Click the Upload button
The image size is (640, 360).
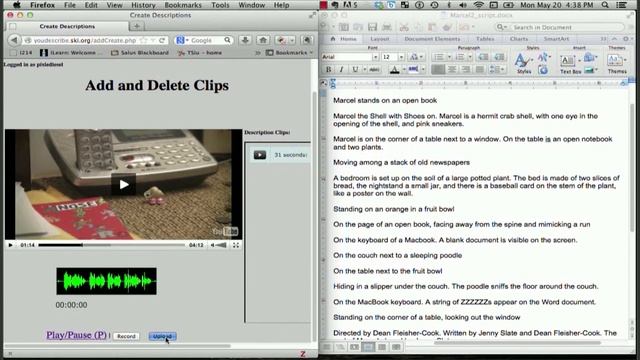pyautogui.click(x=162, y=336)
